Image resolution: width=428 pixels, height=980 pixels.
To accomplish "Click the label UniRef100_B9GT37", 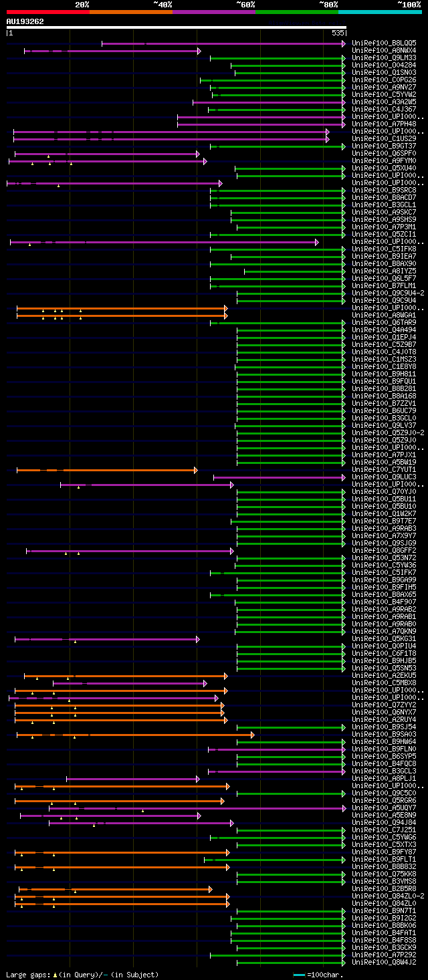I will (384, 146).
